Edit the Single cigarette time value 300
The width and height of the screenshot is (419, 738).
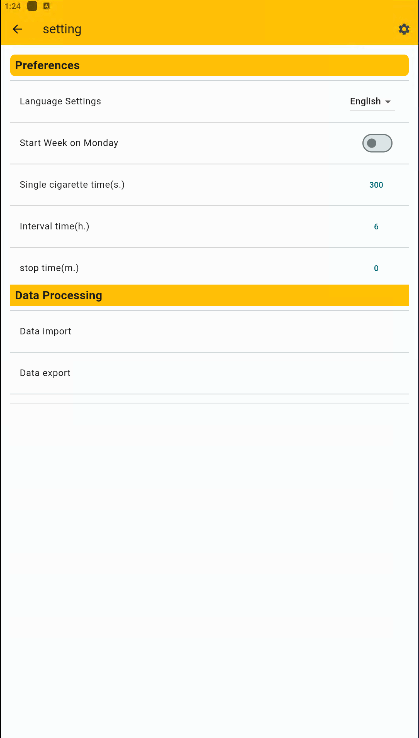point(376,185)
